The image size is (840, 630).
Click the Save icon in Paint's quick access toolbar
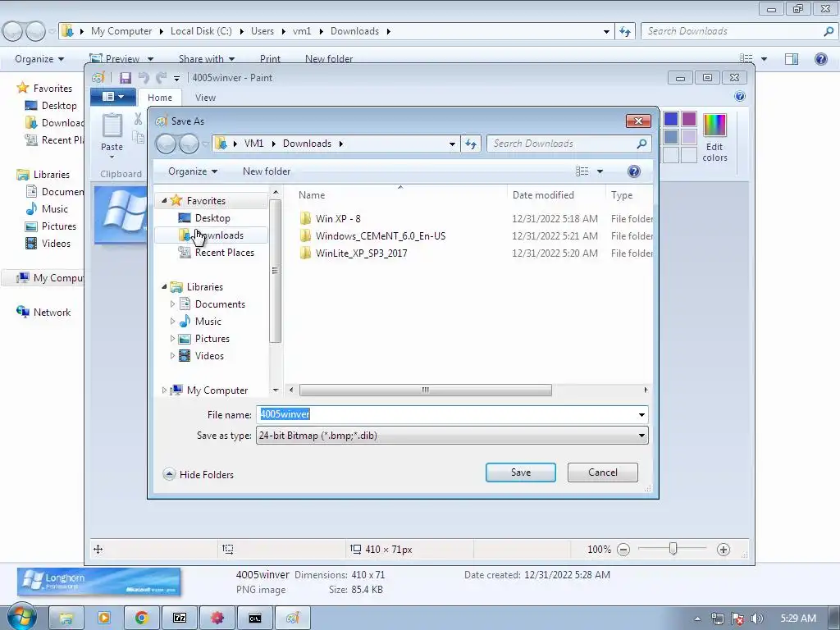click(125, 78)
